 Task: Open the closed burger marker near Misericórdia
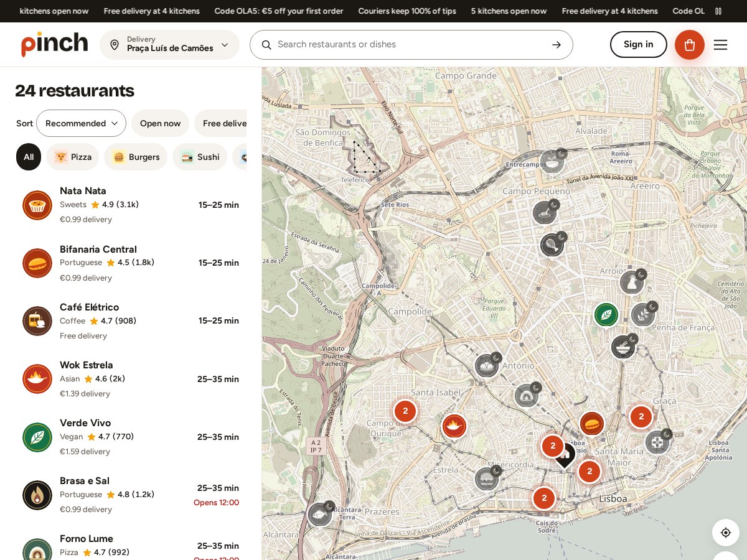487,478
